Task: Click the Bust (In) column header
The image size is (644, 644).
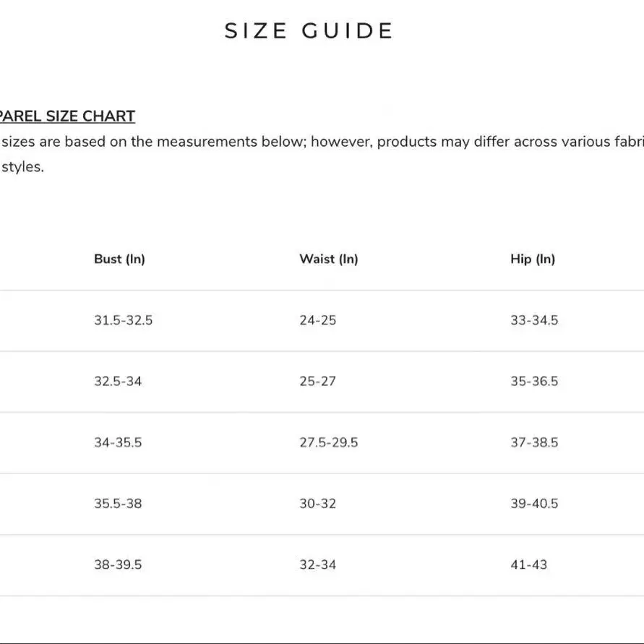Action: (119, 259)
